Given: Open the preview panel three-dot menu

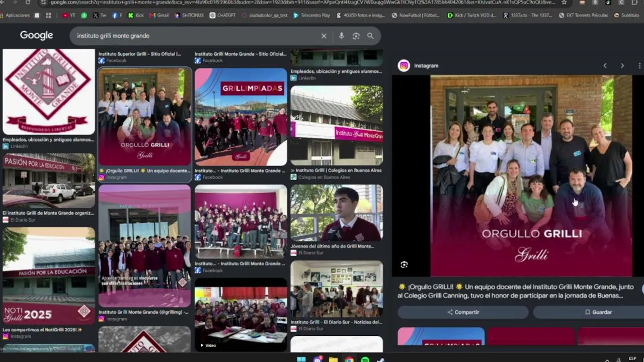Looking at the screenshot, I should pos(639,65).
